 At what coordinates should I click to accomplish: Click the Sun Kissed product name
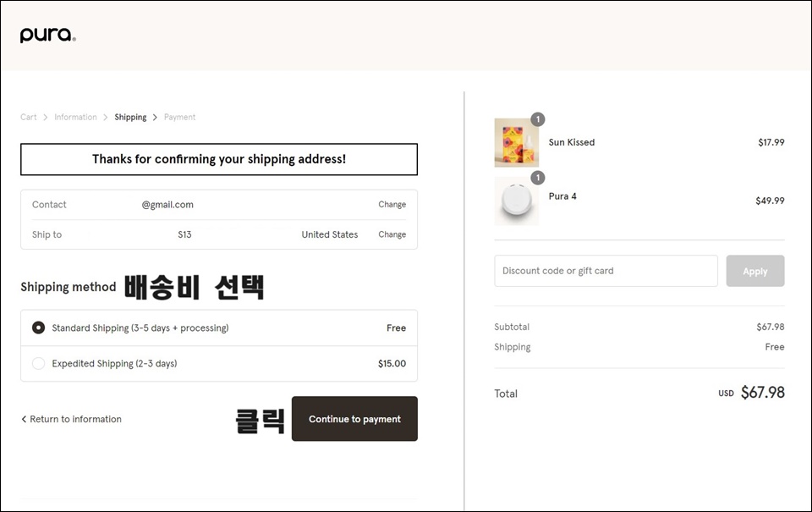pos(572,142)
